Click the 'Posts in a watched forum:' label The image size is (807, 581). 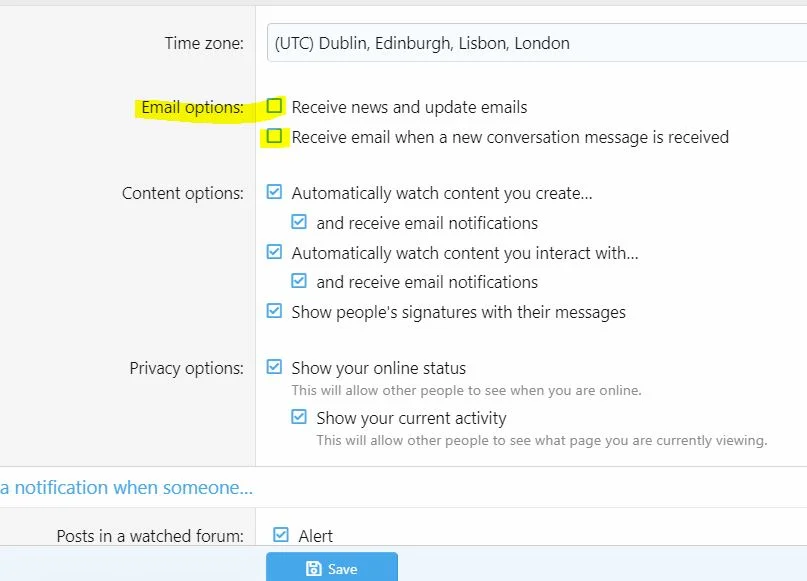click(x=150, y=536)
